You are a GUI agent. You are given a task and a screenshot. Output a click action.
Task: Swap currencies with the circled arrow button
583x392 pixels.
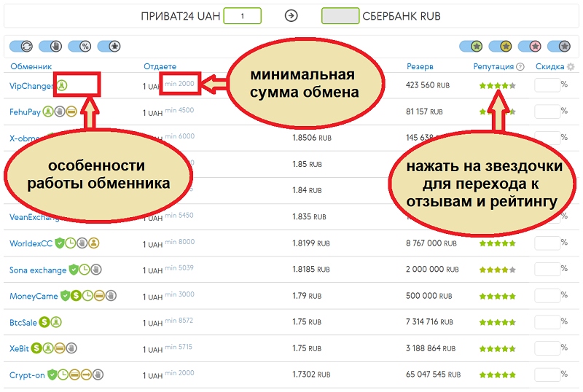tap(291, 16)
